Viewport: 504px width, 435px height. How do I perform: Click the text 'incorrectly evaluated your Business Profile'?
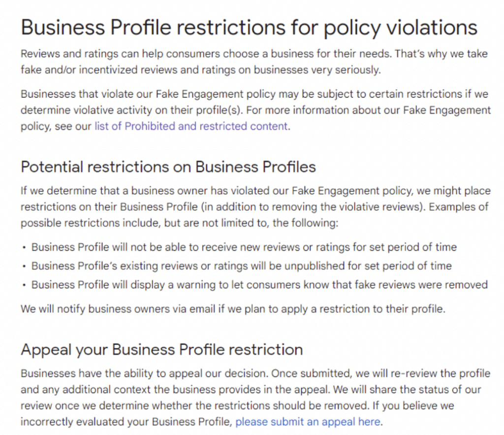pos(126,422)
